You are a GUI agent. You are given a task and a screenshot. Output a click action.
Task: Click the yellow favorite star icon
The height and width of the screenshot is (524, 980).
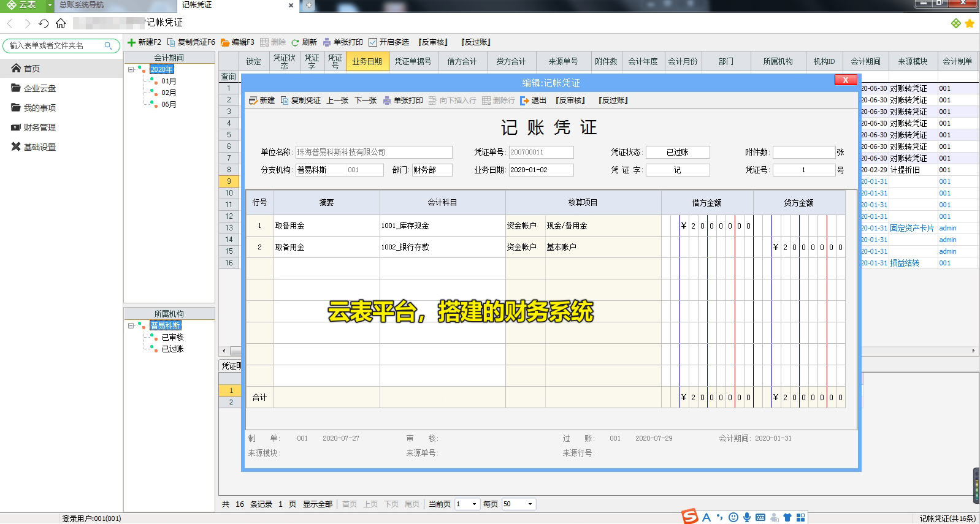[x=970, y=23]
